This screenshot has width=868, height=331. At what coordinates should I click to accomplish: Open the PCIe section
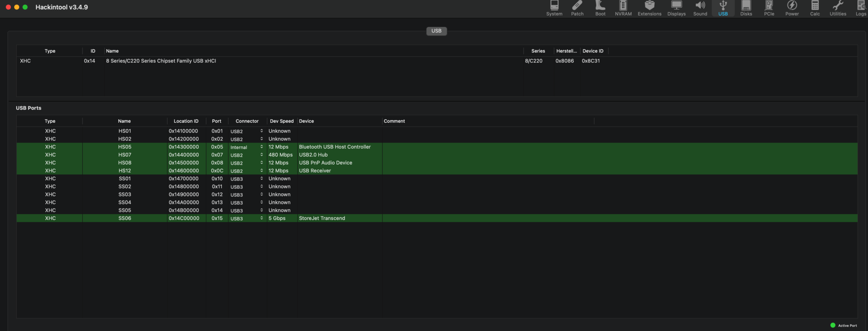[769, 8]
